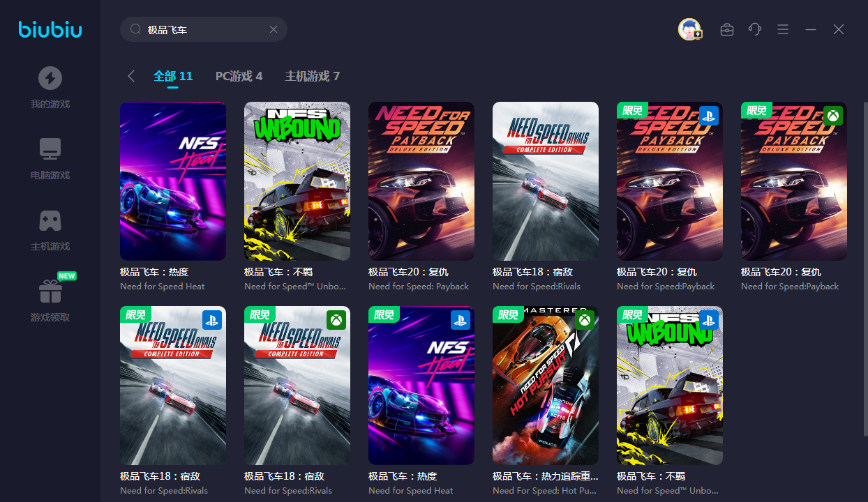This screenshot has width=868, height=502.
Task: Go back using the left chevron arrow
Action: [130, 76]
